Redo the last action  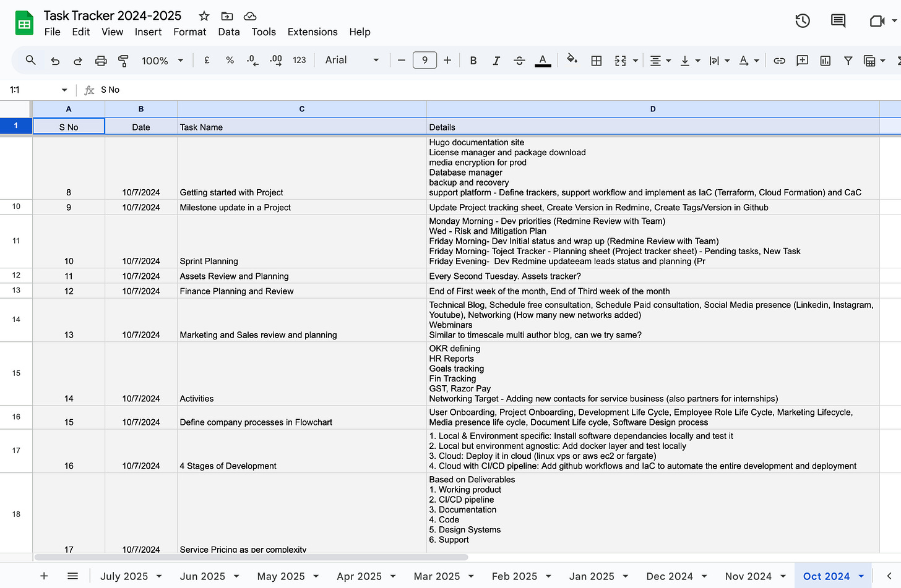tap(78, 61)
